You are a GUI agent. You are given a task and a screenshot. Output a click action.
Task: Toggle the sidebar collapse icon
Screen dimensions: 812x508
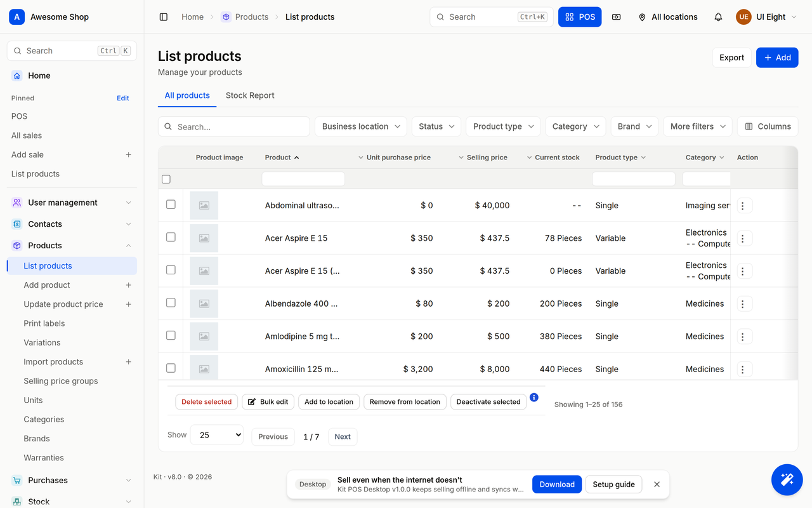click(x=164, y=17)
